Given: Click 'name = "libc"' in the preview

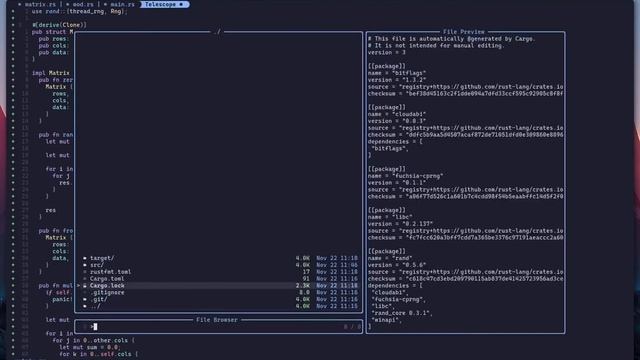Looking at the screenshot, I should 390,217.
